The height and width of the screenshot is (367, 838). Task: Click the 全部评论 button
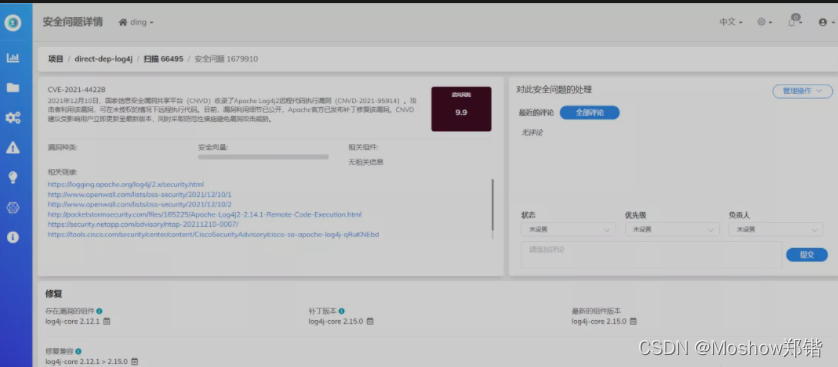coord(589,113)
